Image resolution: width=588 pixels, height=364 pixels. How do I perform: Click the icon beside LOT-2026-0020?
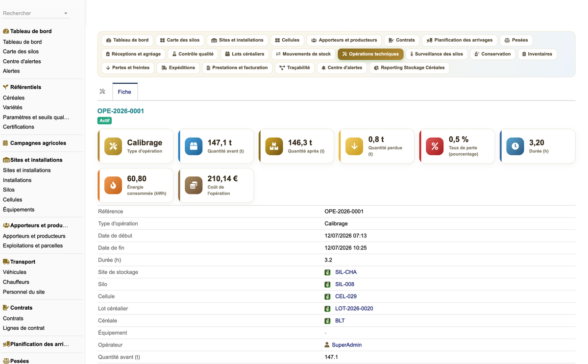(327, 309)
